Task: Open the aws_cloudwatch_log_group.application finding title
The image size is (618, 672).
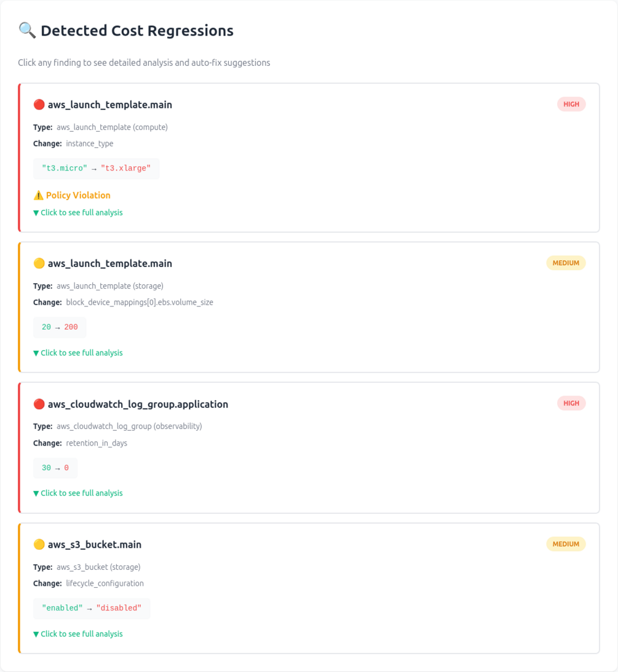Action: [138, 404]
